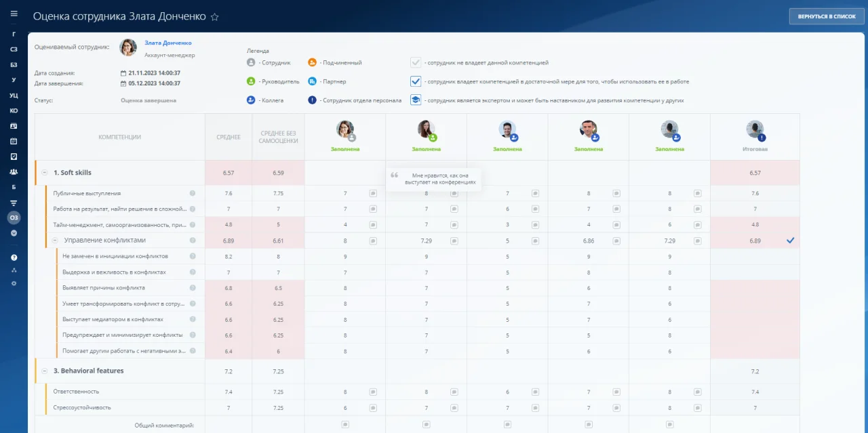Click status text Оценка завершена

pyautogui.click(x=149, y=100)
